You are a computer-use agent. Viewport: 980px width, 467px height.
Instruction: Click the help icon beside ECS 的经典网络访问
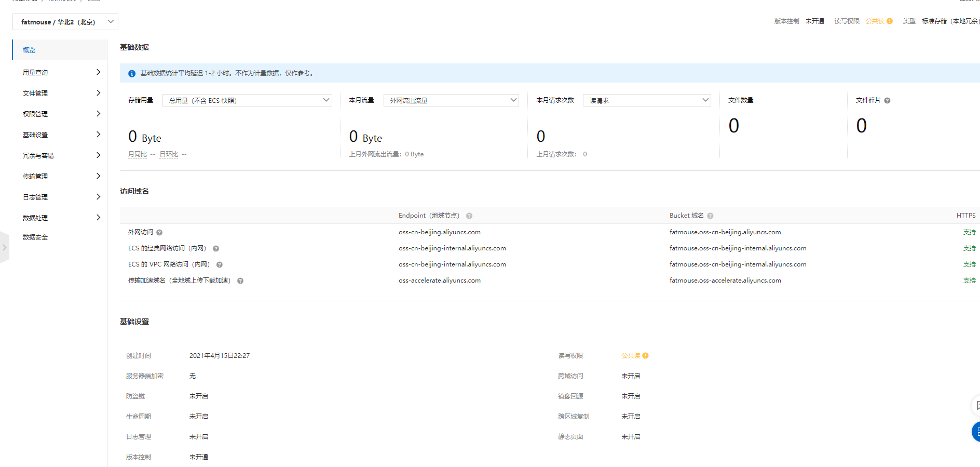(x=216, y=249)
